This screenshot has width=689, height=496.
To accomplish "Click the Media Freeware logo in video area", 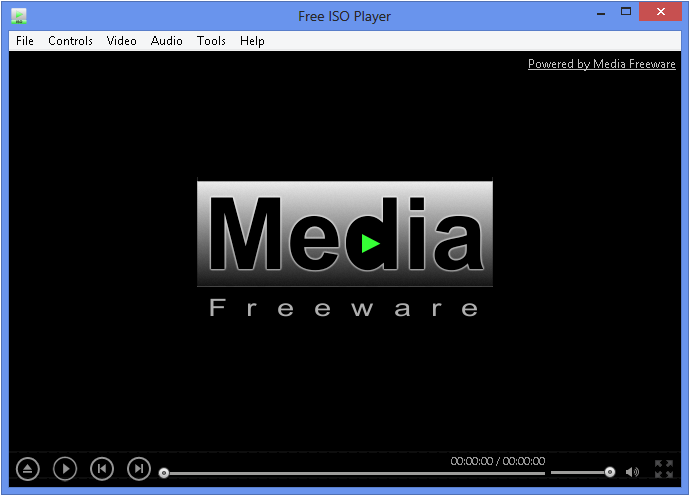I will tap(345, 249).
